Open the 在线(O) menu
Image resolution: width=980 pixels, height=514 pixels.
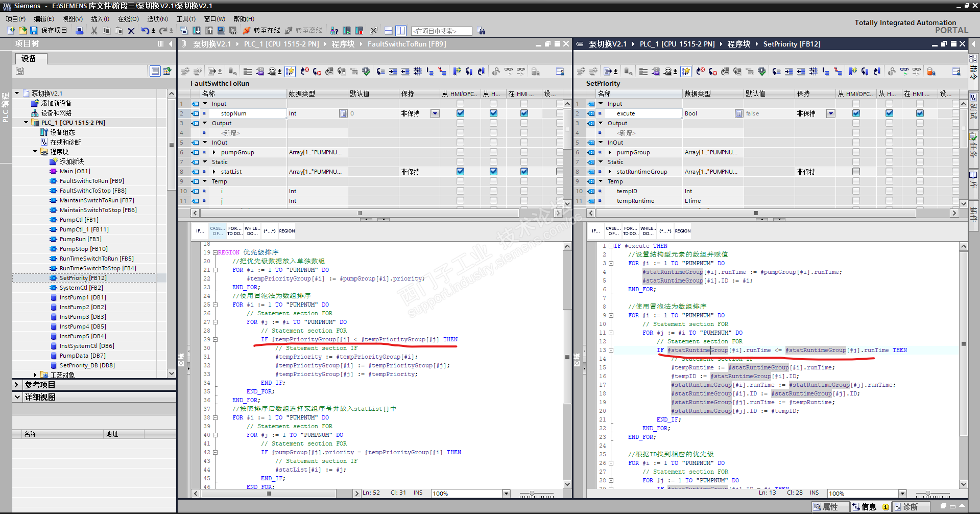pos(128,19)
